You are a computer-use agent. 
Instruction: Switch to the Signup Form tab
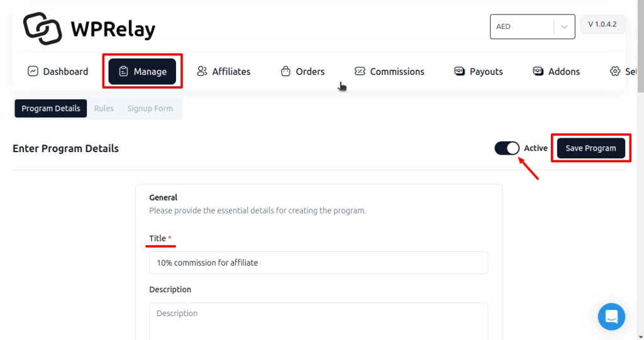pyautogui.click(x=150, y=108)
